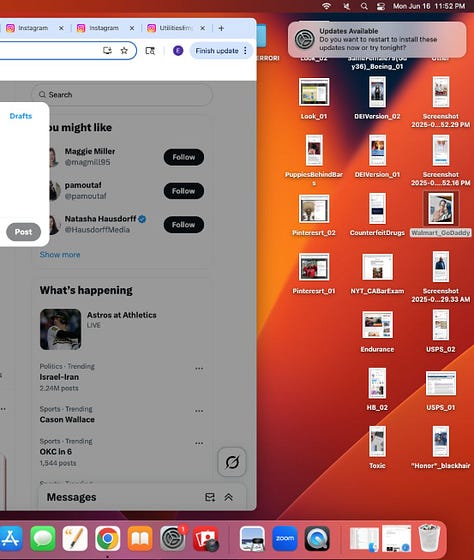The height and width of the screenshot is (560, 474).
Task: Open more options for Cason Wallace trend
Action: pos(199,411)
